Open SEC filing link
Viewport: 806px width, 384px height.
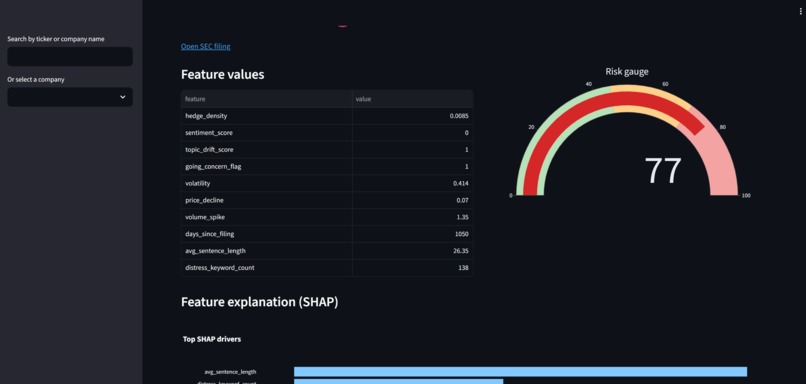click(x=206, y=46)
